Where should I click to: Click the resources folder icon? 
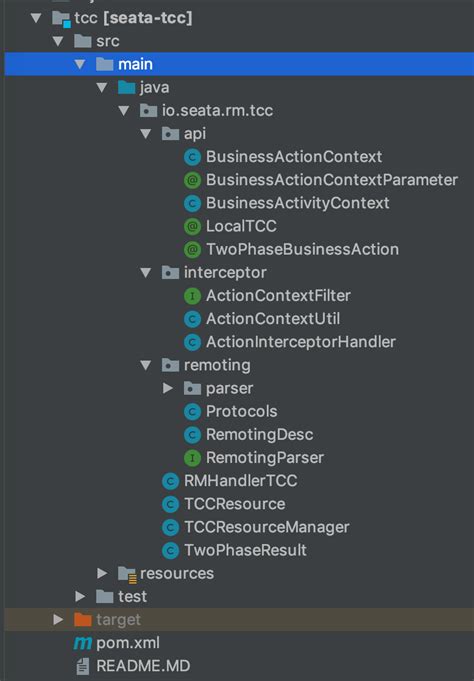(x=127, y=574)
